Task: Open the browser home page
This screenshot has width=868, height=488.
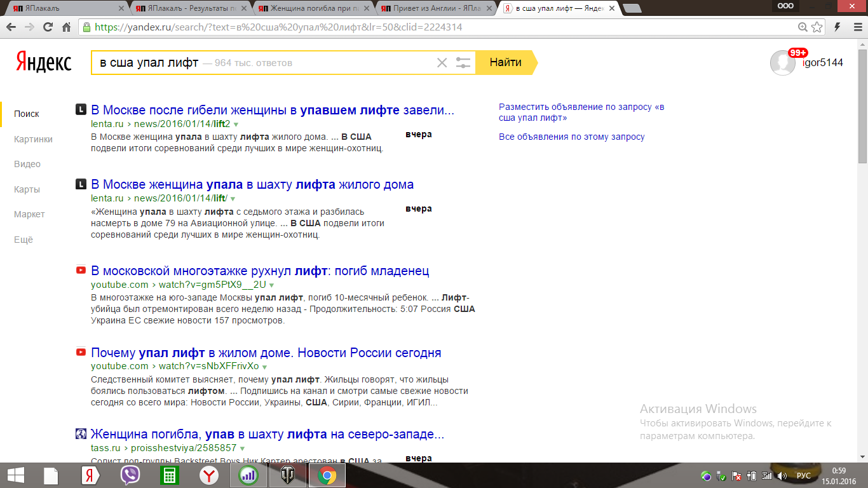Action: pos(66,27)
